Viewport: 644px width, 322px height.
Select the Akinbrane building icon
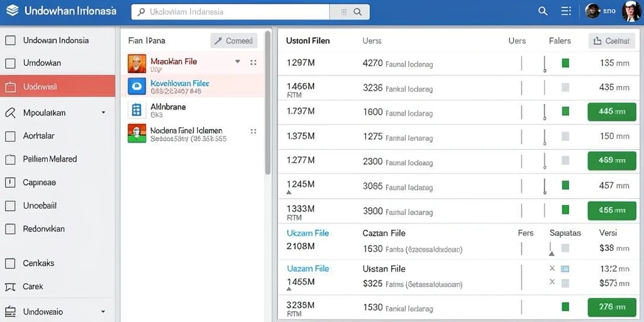(x=136, y=109)
